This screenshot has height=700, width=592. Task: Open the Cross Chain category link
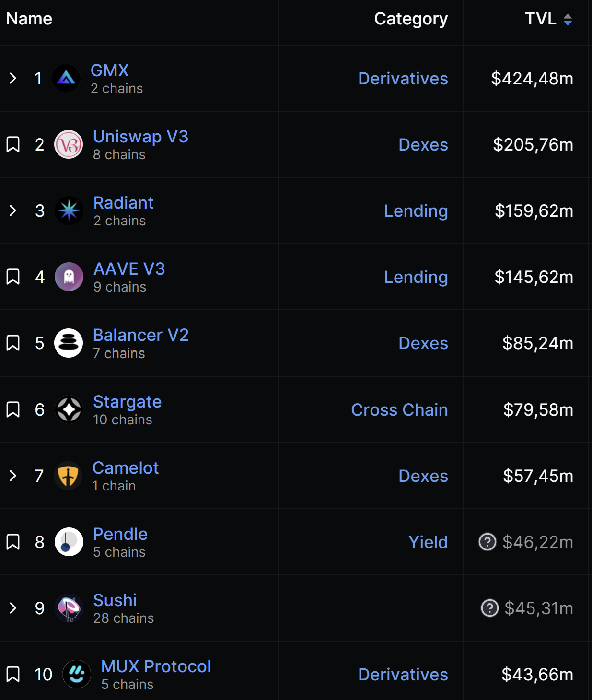[x=400, y=409]
